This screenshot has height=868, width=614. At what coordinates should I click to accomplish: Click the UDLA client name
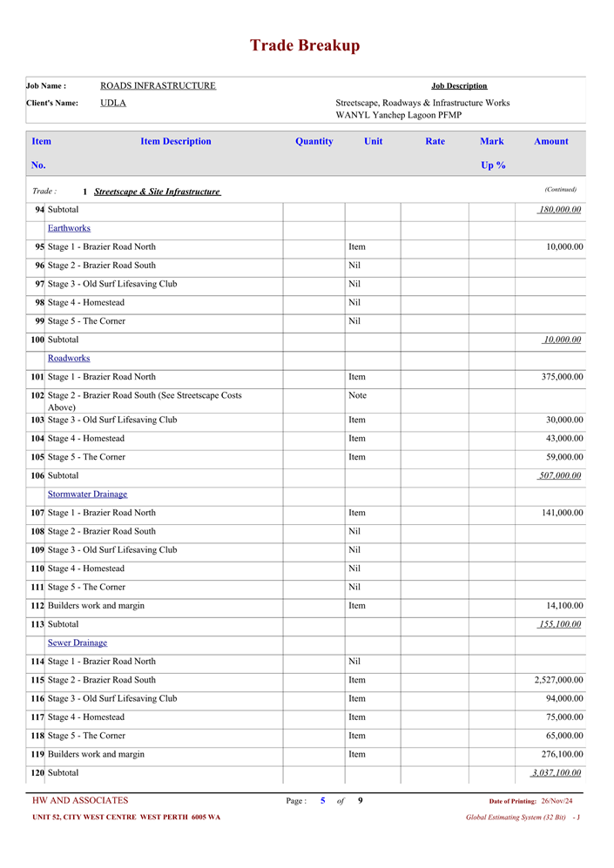113,103
